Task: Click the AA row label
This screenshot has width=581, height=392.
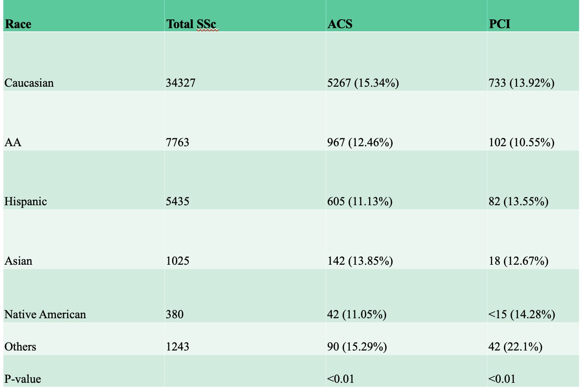Action: click(x=13, y=143)
